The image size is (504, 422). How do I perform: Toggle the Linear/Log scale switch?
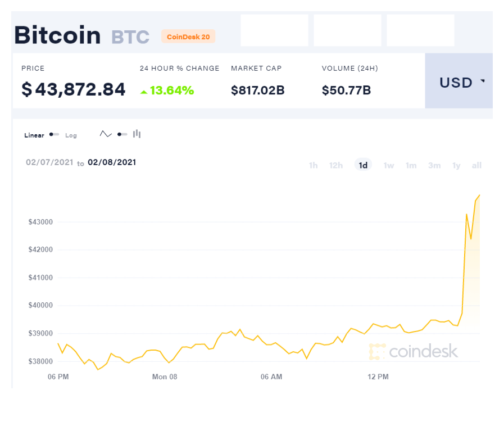54,135
